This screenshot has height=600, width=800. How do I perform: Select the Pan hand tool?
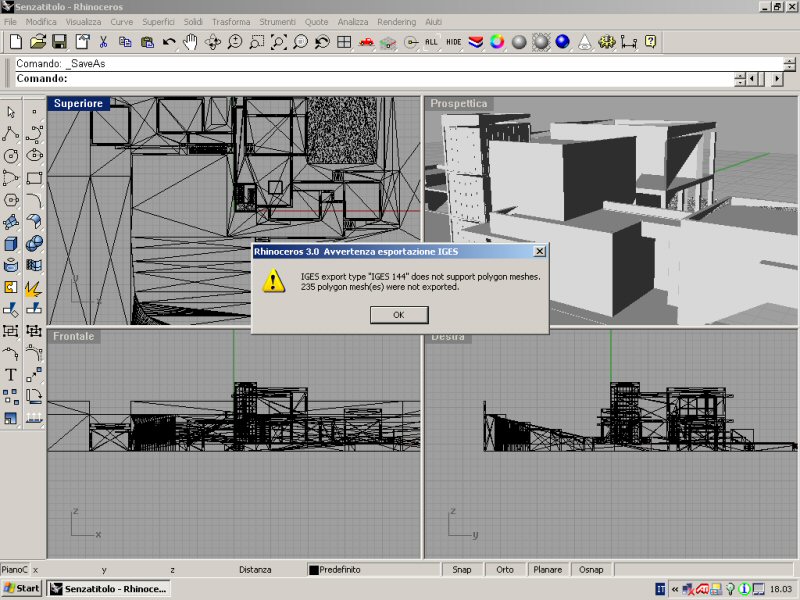[190, 42]
